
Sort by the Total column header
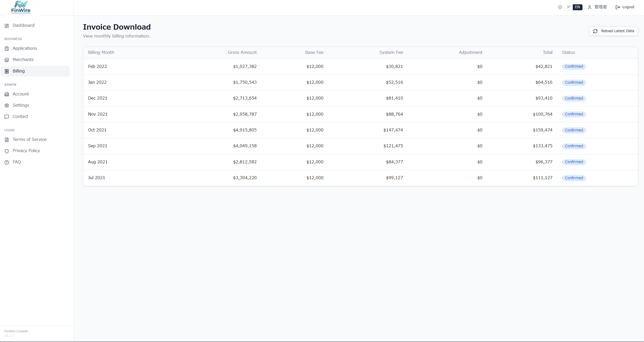547,52
